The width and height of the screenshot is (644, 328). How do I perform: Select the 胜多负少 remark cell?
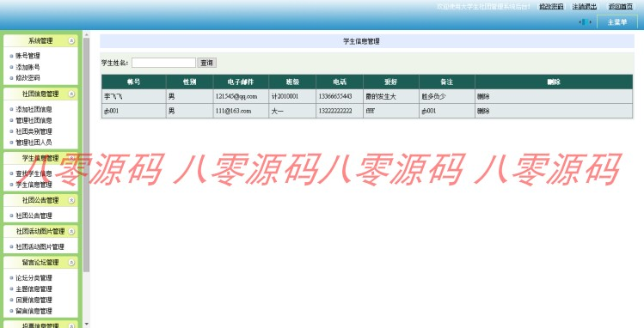click(x=447, y=97)
